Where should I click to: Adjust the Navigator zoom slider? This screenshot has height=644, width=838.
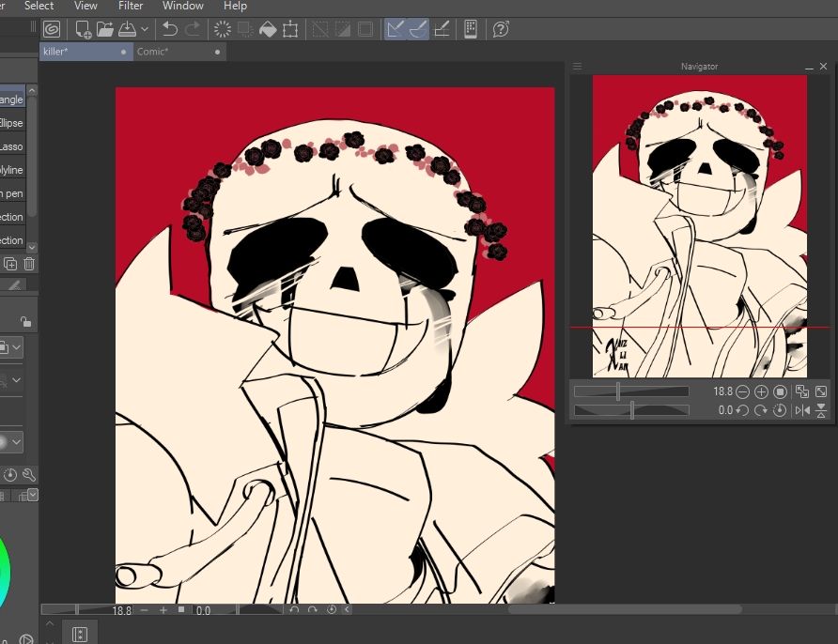pyautogui.click(x=631, y=391)
